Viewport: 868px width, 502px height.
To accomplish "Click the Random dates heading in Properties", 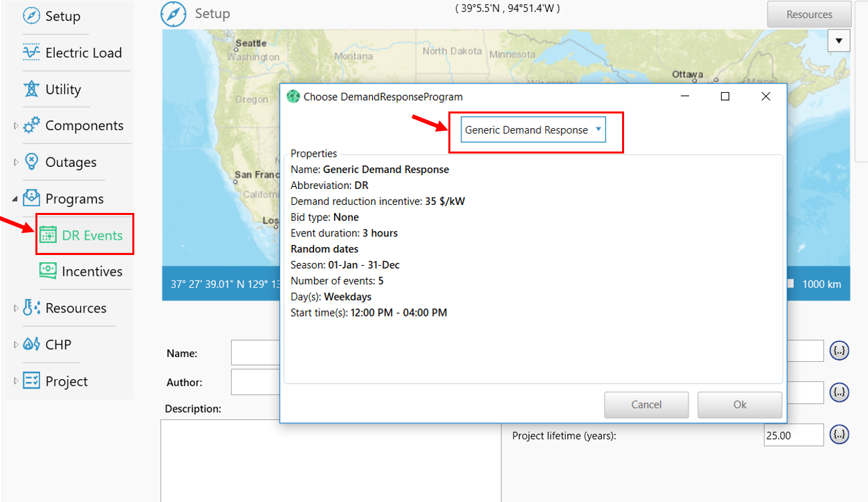I will click(324, 249).
